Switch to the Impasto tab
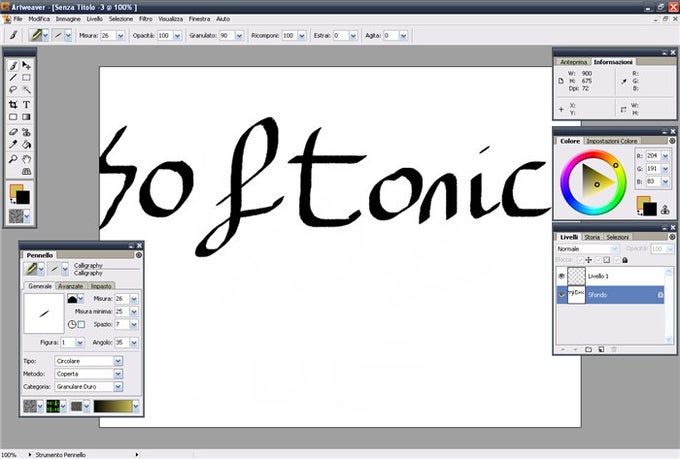Viewport: 680px width, 459px height. (x=101, y=286)
